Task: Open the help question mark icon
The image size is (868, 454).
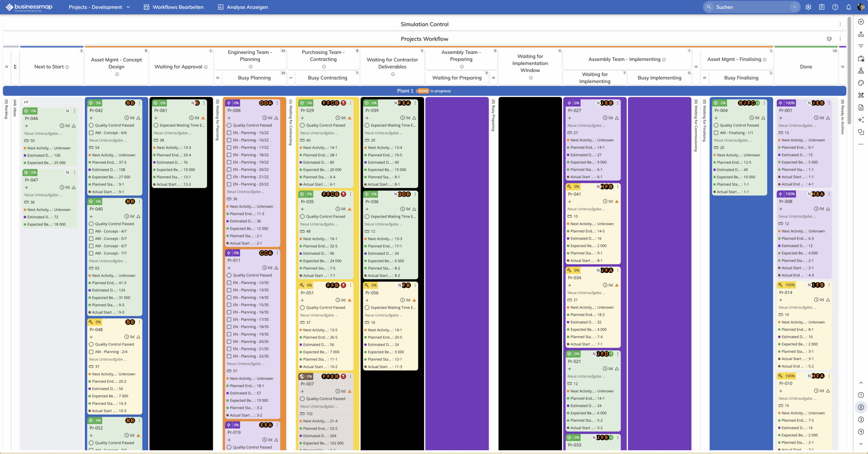Action: pyautogui.click(x=835, y=7)
